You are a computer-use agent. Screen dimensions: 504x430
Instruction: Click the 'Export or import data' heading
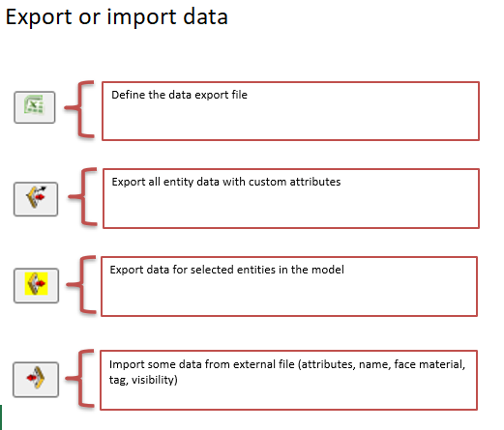coord(117,16)
